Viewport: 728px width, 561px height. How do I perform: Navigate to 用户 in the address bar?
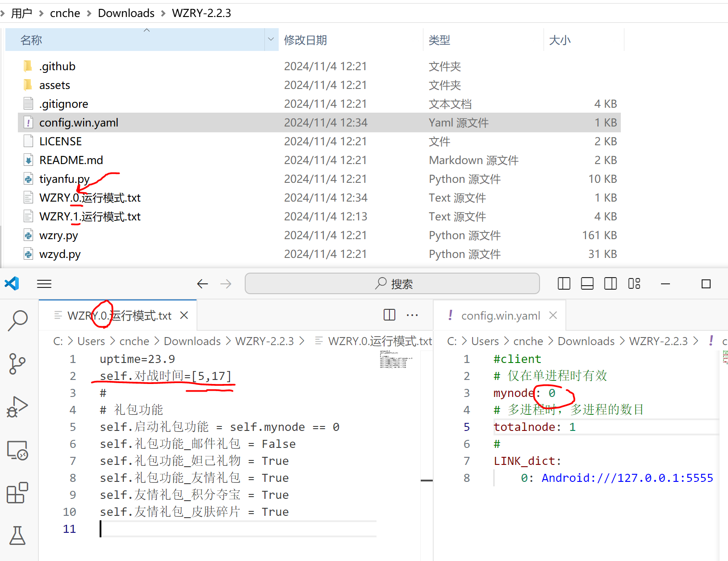21,13
